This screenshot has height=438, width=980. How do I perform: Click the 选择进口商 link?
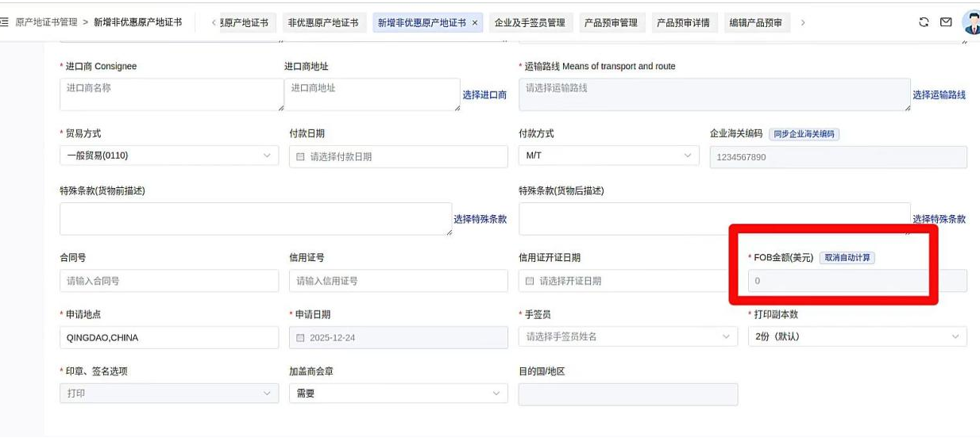484,95
